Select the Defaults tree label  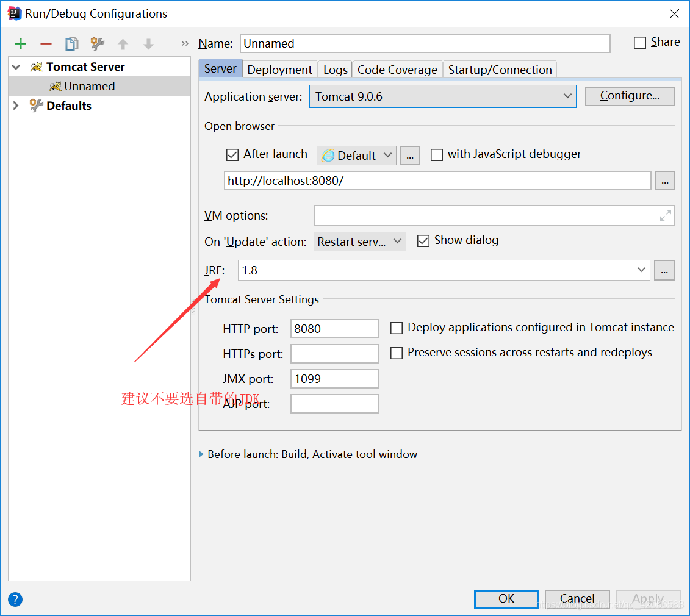click(x=69, y=106)
